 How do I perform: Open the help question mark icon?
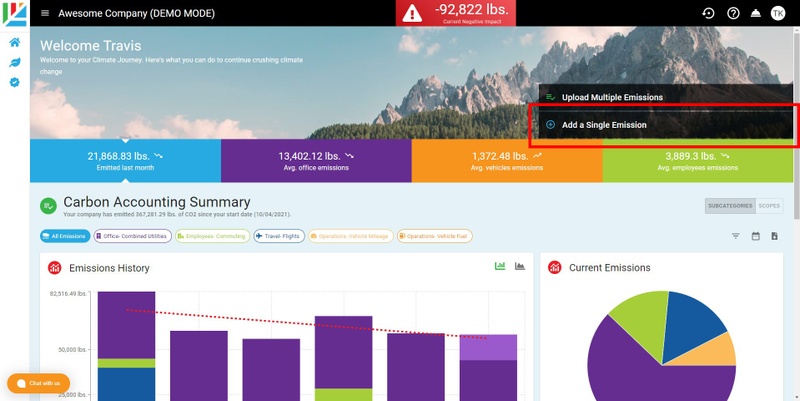(x=733, y=13)
